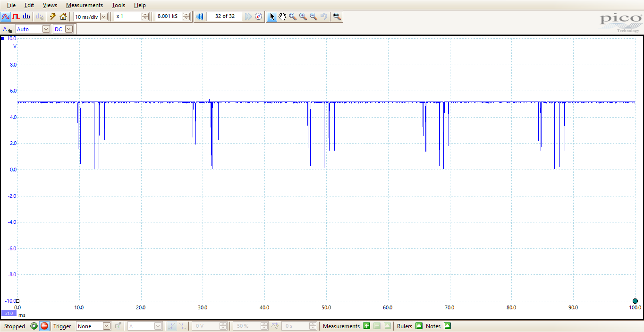Open the Tools menu
The image size is (644, 332).
click(119, 5)
